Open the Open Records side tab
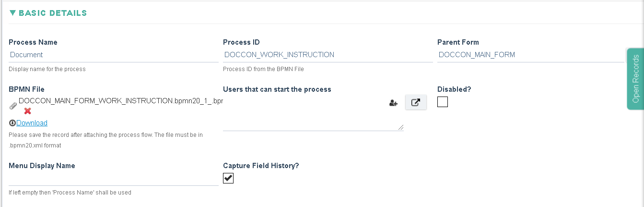 [x=635, y=79]
